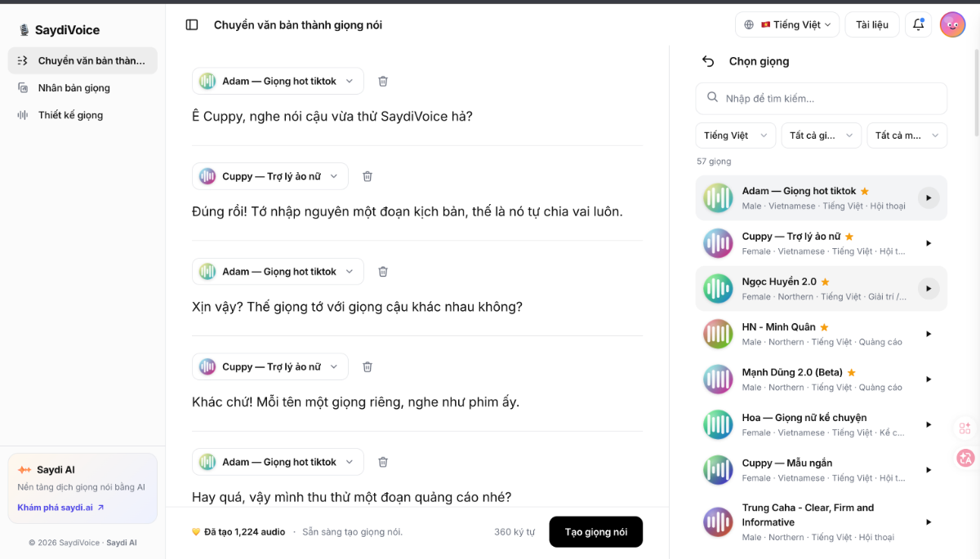Click the SaydiVoice logo
Screen dimensions: 980x559
click(59, 30)
